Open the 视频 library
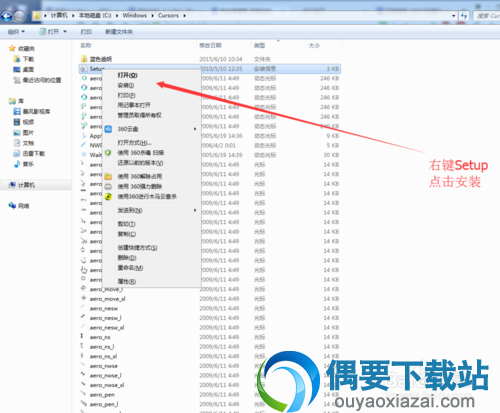The height and width of the screenshot is (413, 500). pos(24,122)
